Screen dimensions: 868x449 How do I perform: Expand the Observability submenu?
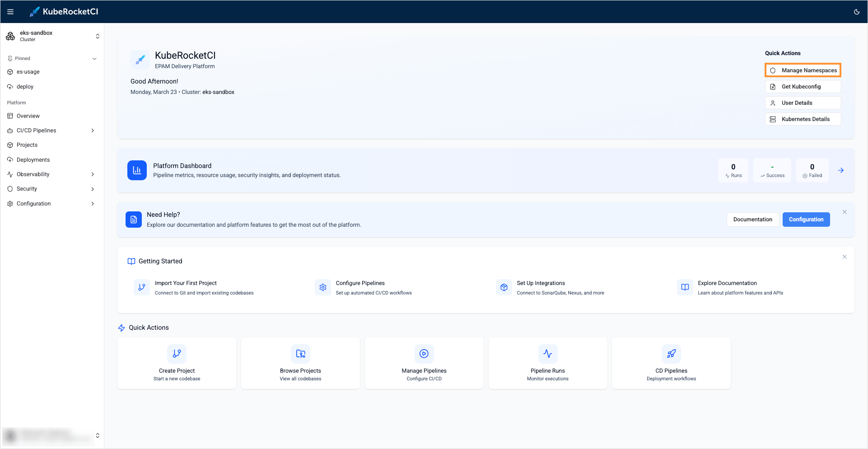point(93,174)
